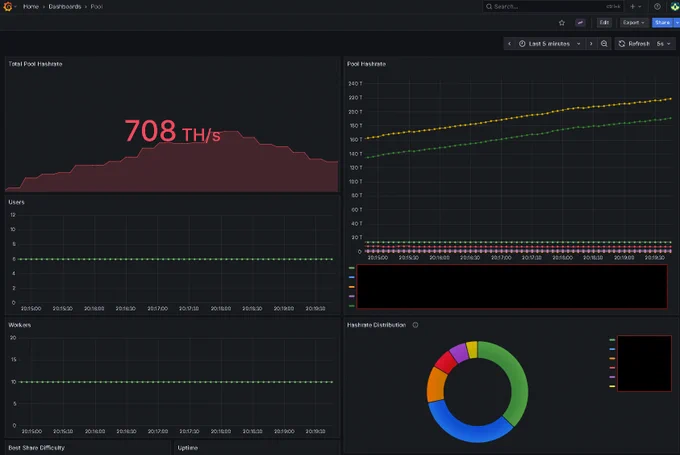Click the blue Share button
Viewport: 680px width, 455px height.
662,23
